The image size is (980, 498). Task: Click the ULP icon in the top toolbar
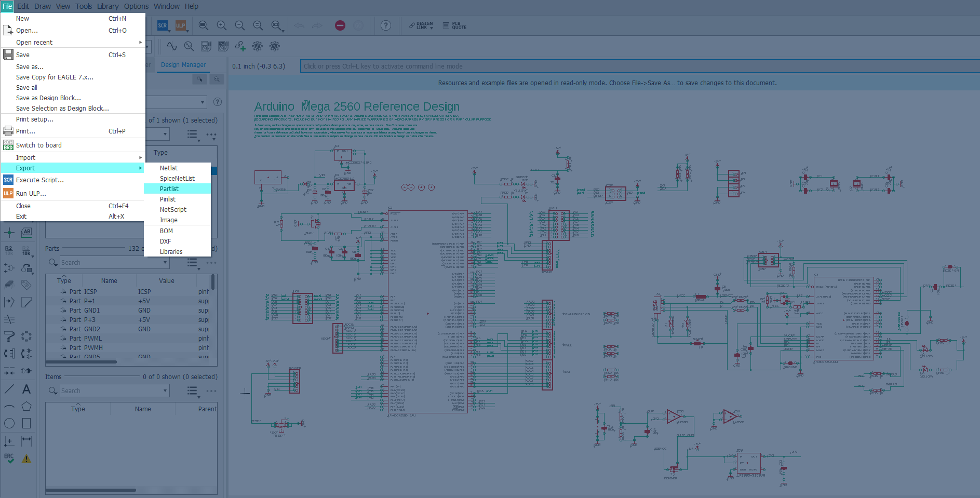click(x=180, y=25)
